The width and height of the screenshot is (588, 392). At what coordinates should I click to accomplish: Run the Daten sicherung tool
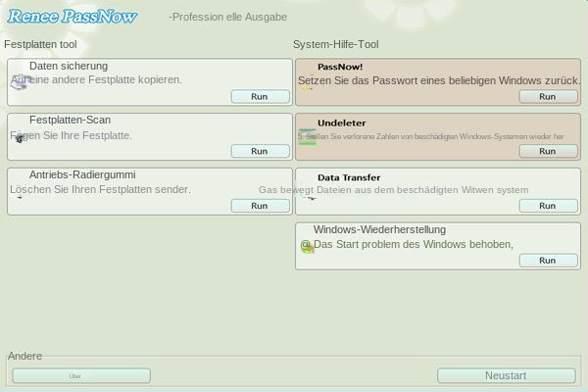click(261, 96)
